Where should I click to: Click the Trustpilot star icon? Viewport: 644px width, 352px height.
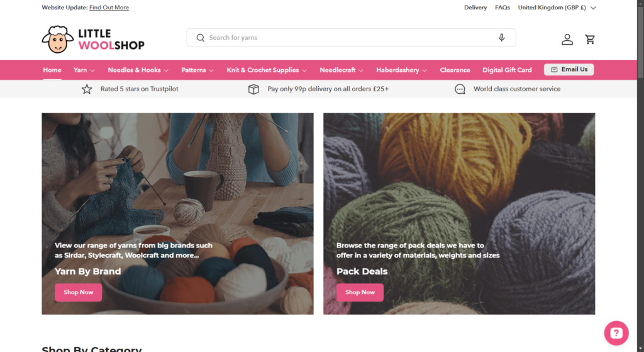[87, 89]
